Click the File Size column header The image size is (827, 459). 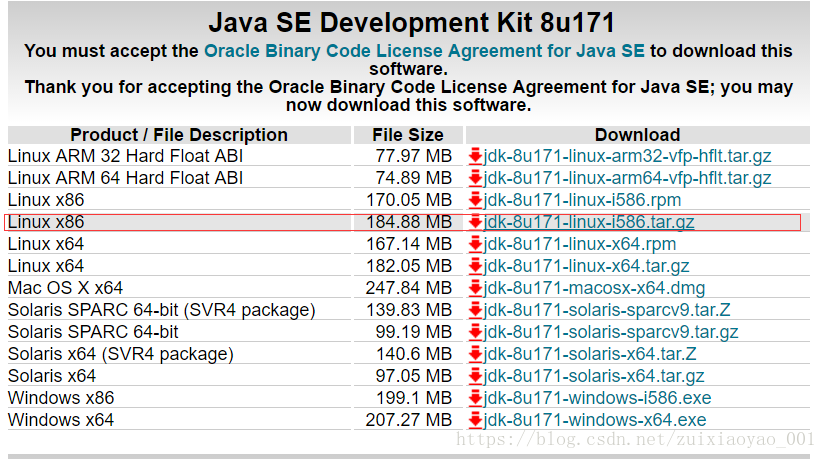(408, 135)
